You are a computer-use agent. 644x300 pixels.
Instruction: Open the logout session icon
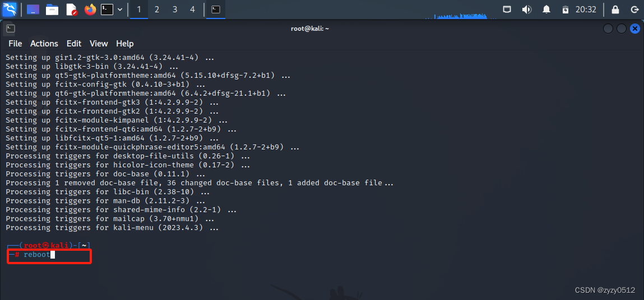[x=634, y=9]
